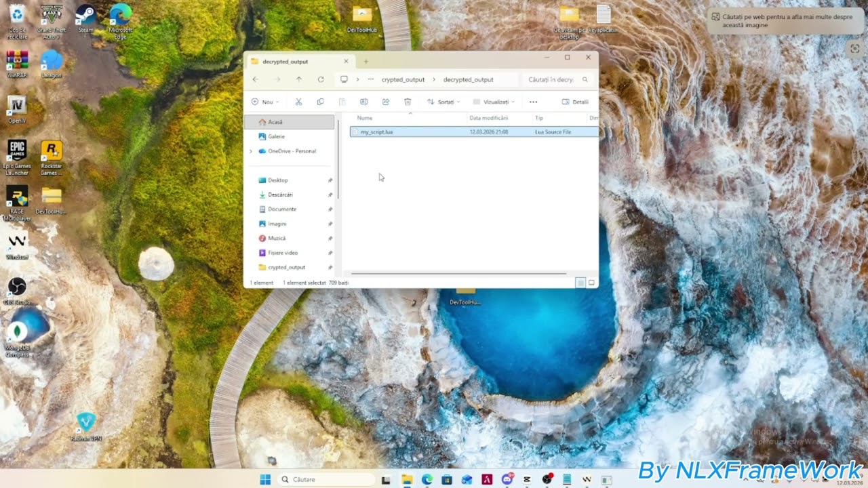Image resolution: width=868 pixels, height=488 pixels.
Task: Select the Rockstar Games desktop shortcut
Action: click(52, 157)
